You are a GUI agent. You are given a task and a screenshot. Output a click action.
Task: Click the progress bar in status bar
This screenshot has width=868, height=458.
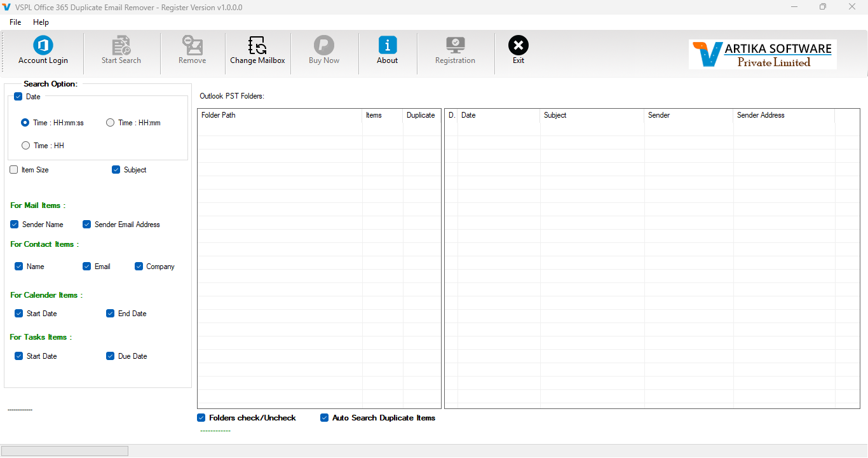coord(65,451)
